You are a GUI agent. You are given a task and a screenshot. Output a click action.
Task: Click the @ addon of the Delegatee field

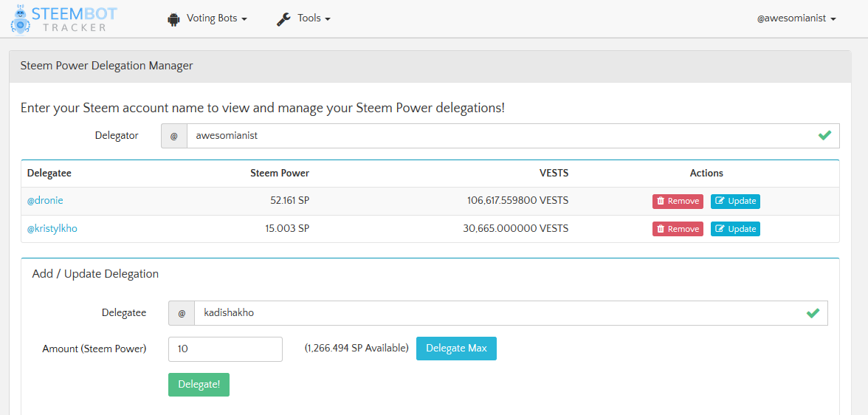coord(182,313)
